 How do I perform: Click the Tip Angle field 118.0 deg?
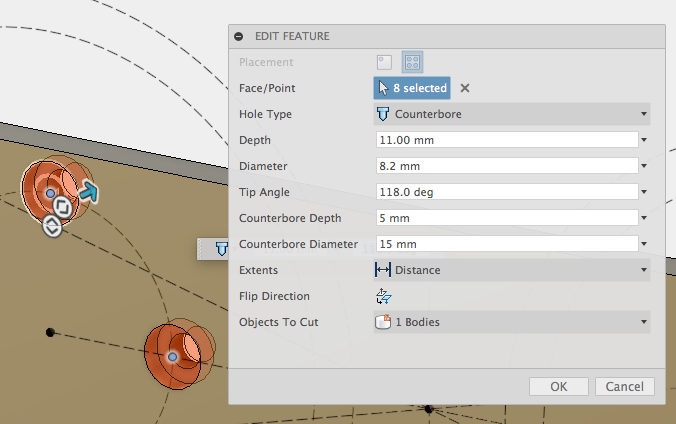(x=507, y=192)
